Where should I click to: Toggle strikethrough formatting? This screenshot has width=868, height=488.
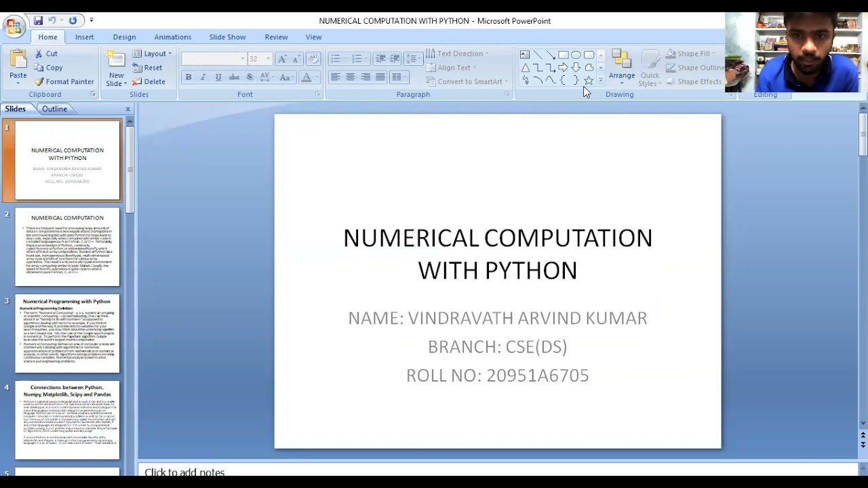tap(234, 77)
